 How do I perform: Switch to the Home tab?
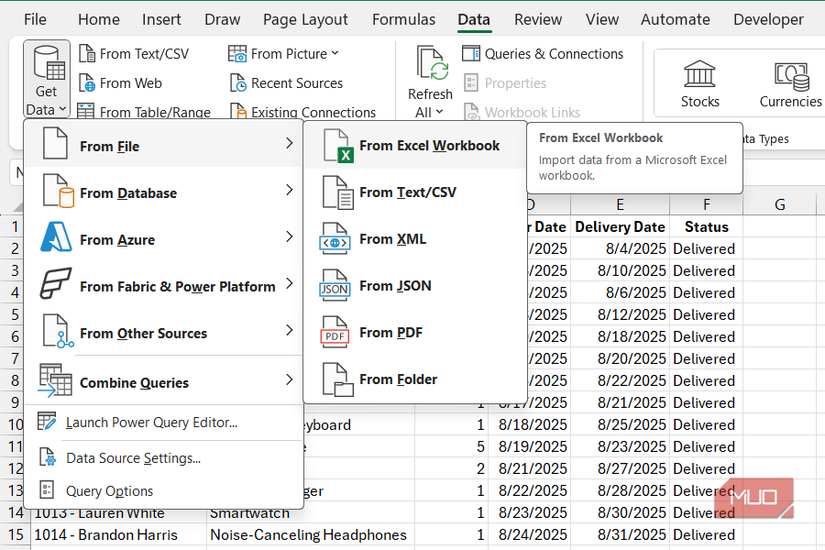(99, 19)
